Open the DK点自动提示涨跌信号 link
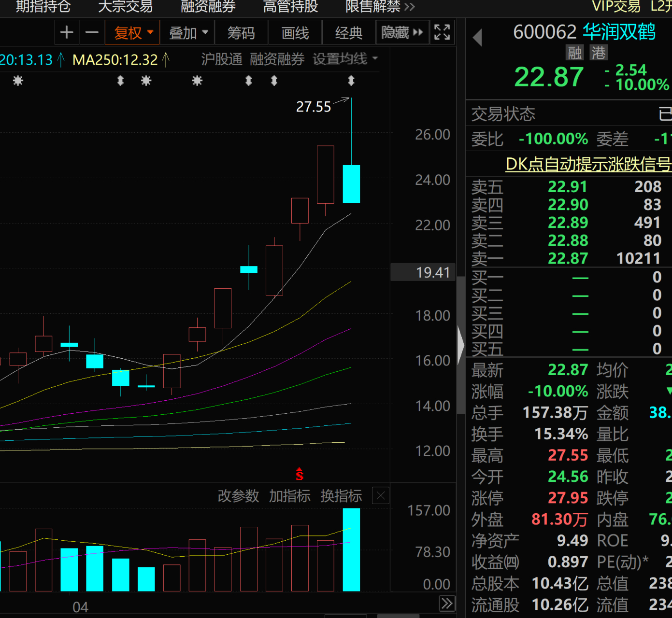Viewport: 672px width, 618px height. (x=588, y=164)
